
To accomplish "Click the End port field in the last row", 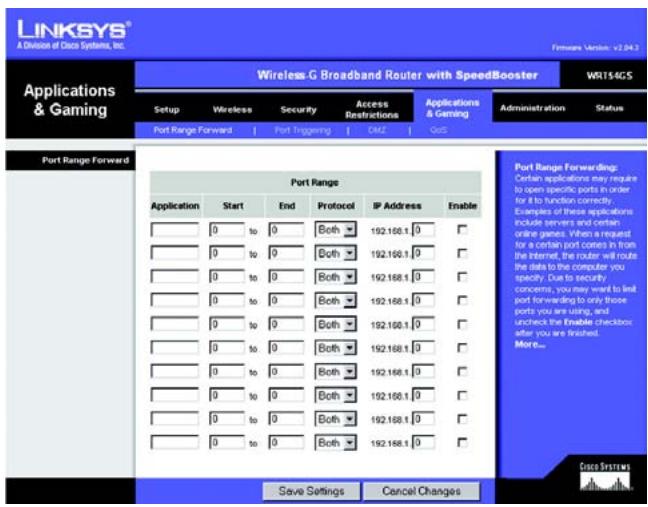I will (286, 443).
